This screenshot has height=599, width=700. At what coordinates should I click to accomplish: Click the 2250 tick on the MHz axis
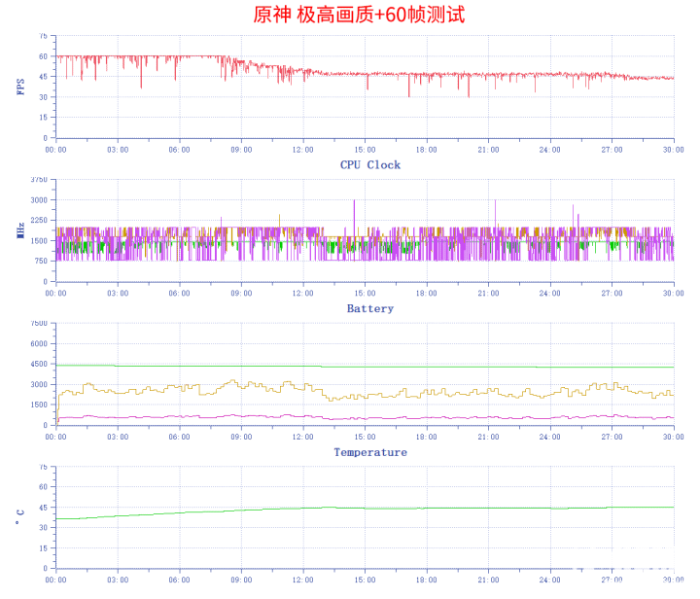39,220
